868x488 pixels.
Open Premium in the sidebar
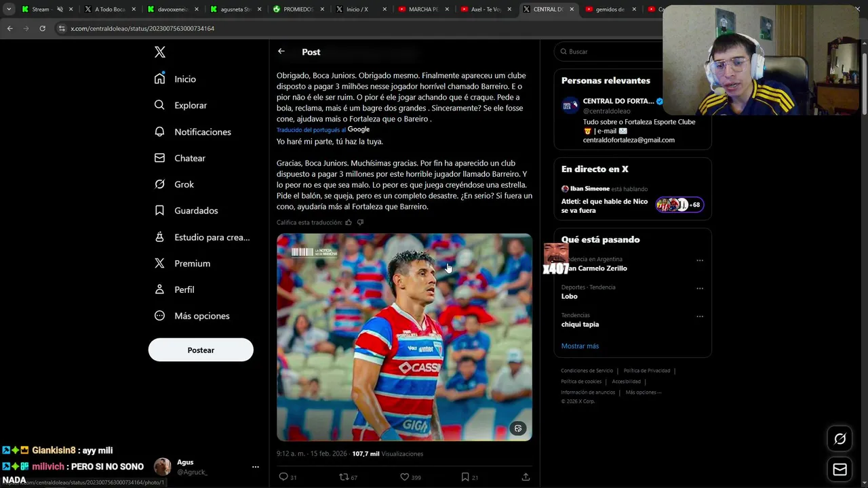(x=182, y=263)
